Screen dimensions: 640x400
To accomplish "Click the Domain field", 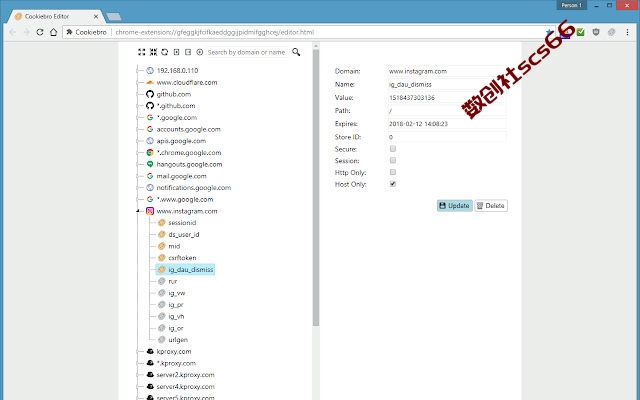I will point(447,71).
